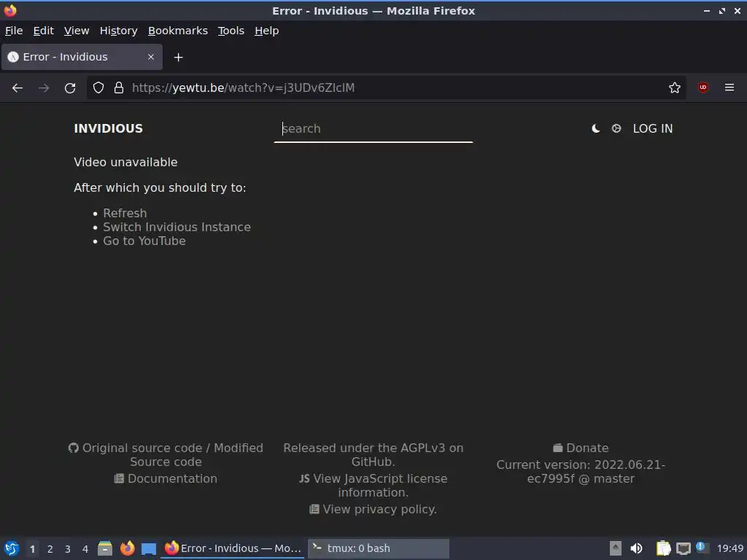Click the blue desktop icon in taskbar
This screenshot has width=747, height=560.
(x=149, y=549)
